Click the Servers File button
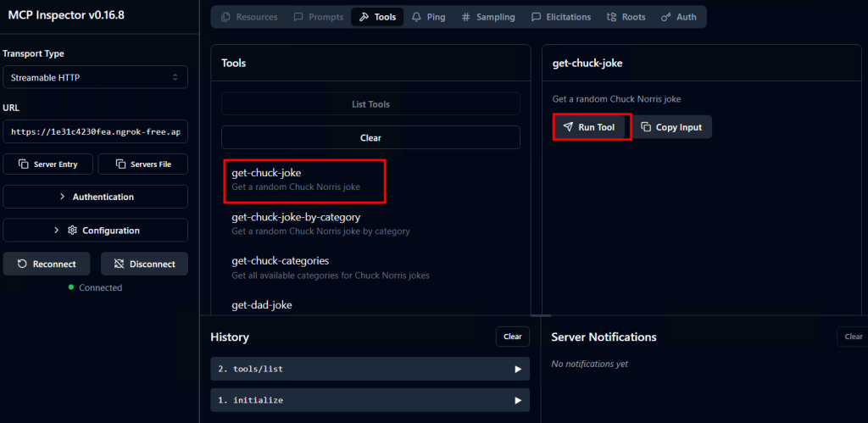 (142, 164)
